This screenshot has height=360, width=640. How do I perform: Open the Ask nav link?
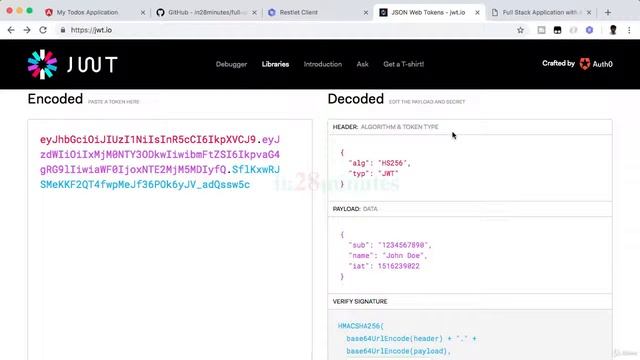362,64
